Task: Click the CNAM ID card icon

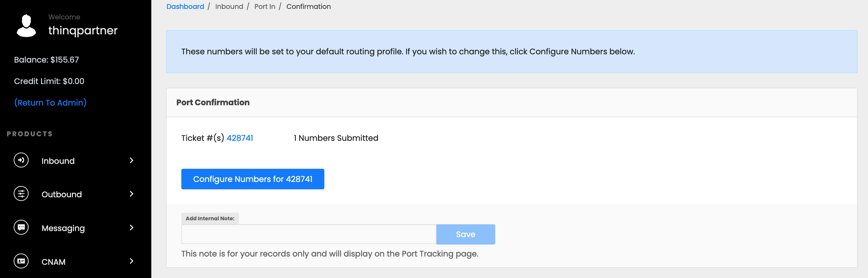Action: (x=21, y=261)
